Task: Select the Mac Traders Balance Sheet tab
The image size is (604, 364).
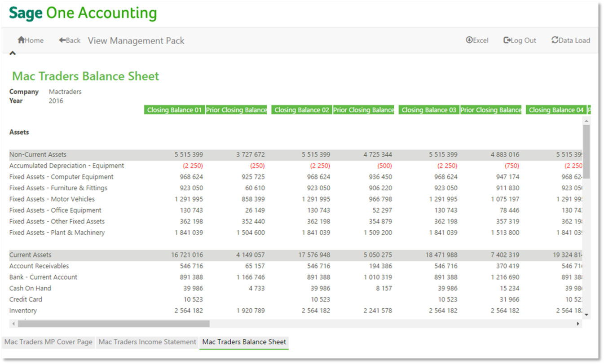Action: click(244, 342)
